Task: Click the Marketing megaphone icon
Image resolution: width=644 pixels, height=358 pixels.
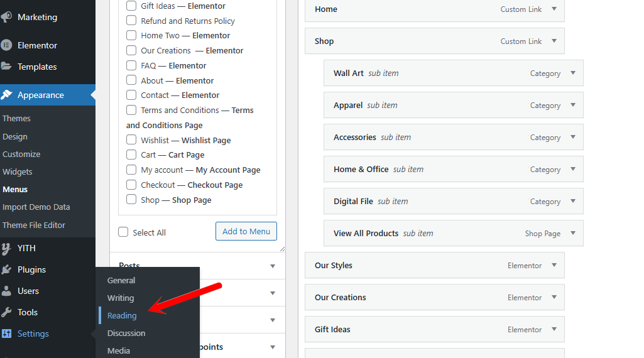Action: [x=7, y=17]
